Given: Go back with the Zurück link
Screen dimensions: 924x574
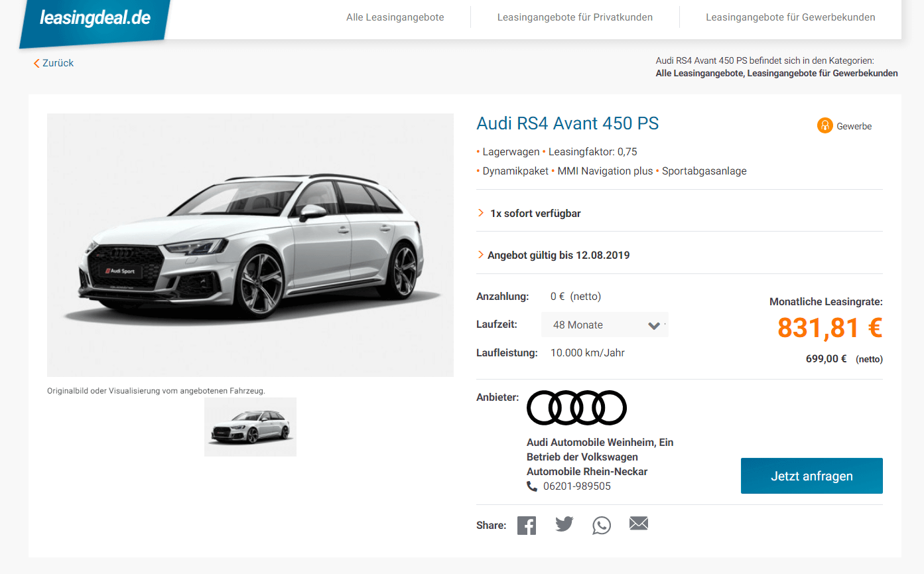Looking at the screenshot, I should (x=54, y=63).
